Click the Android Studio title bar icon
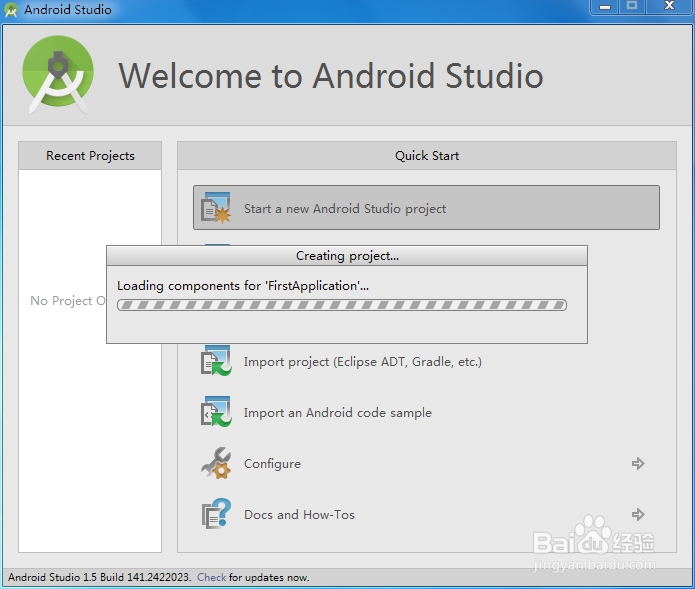The height and width of the screenshot is (589, 695). (11, 10)
